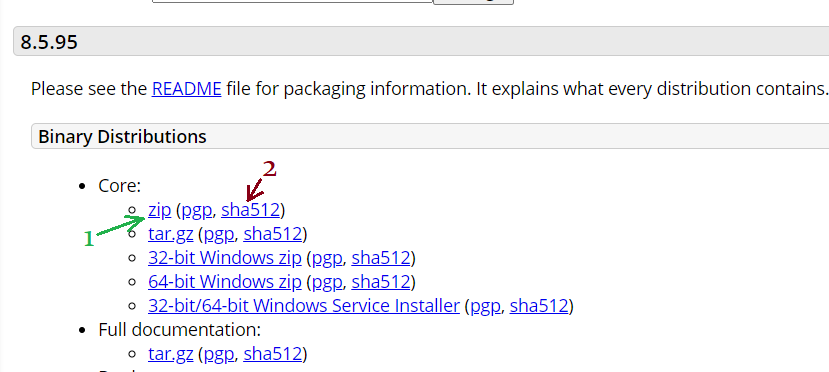Open pgp signature for Core tar.gz

[x=219, y=235]
